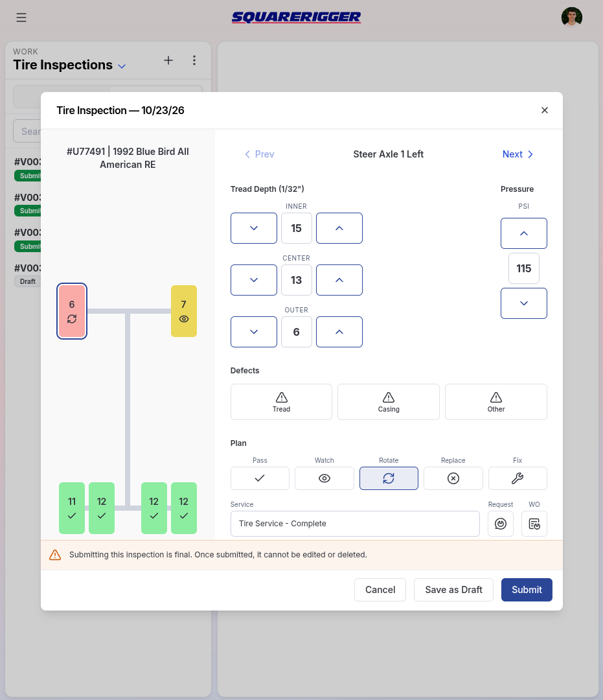
Task: Add a new tire inspection with plus icon
Action: click(x=168, y=60)
